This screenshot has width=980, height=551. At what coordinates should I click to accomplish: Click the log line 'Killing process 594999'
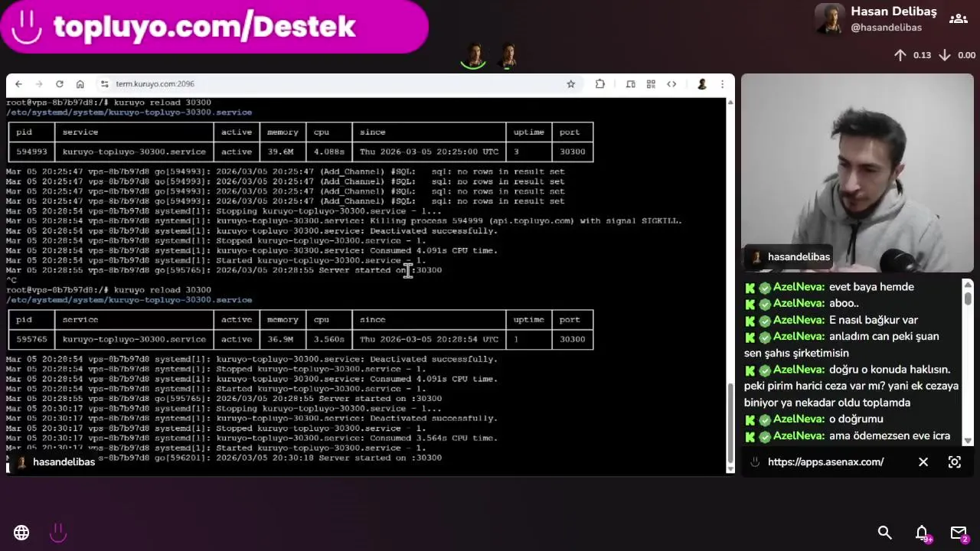pos(344,221)
